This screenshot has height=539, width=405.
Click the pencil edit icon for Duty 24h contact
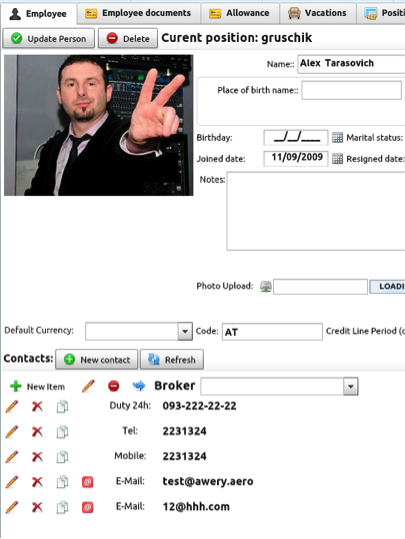(x=12, y=406)
